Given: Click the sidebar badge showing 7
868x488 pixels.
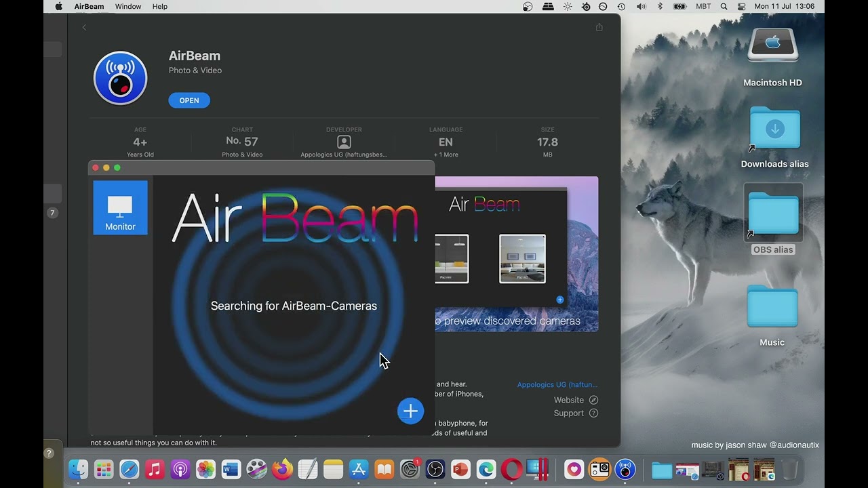Looking at the screenshot, I should [x=52, y=213].
